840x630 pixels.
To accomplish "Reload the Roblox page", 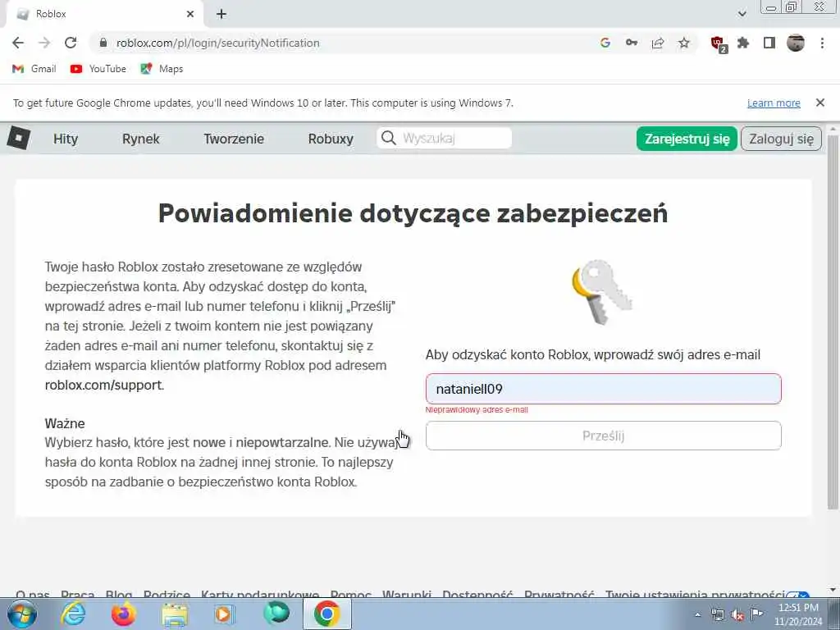I will (x=71, y=43).
